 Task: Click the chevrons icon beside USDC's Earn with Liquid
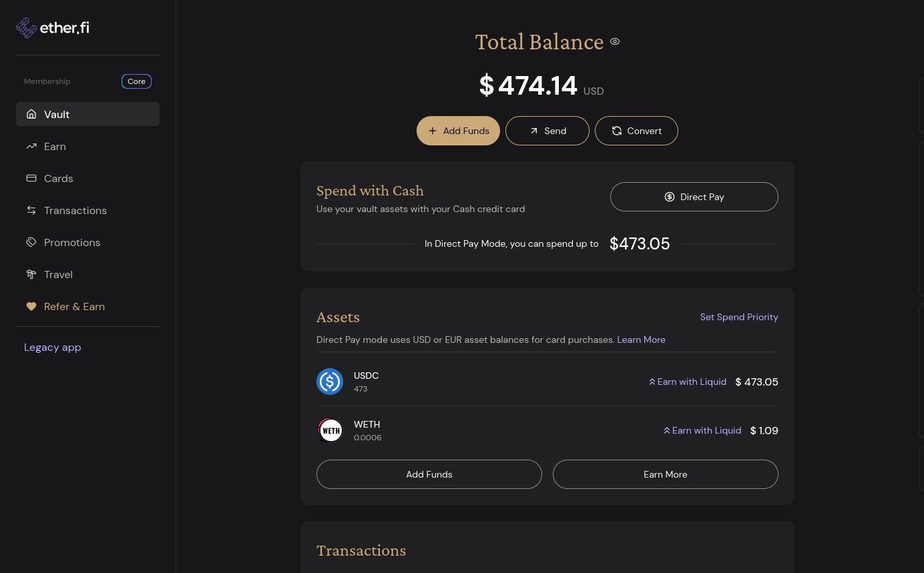[x=652, y=382]
